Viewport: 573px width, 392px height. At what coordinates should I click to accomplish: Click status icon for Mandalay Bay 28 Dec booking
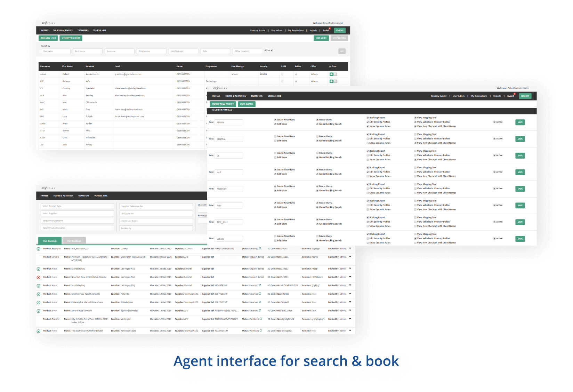click(x=39, y=269)
